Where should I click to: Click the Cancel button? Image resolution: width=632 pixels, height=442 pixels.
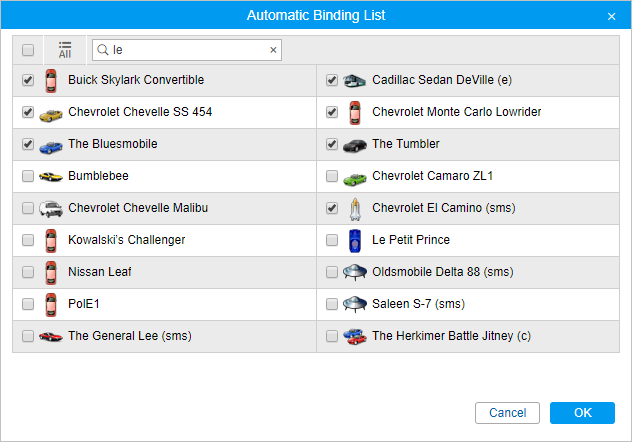click(x=507, y=413)
